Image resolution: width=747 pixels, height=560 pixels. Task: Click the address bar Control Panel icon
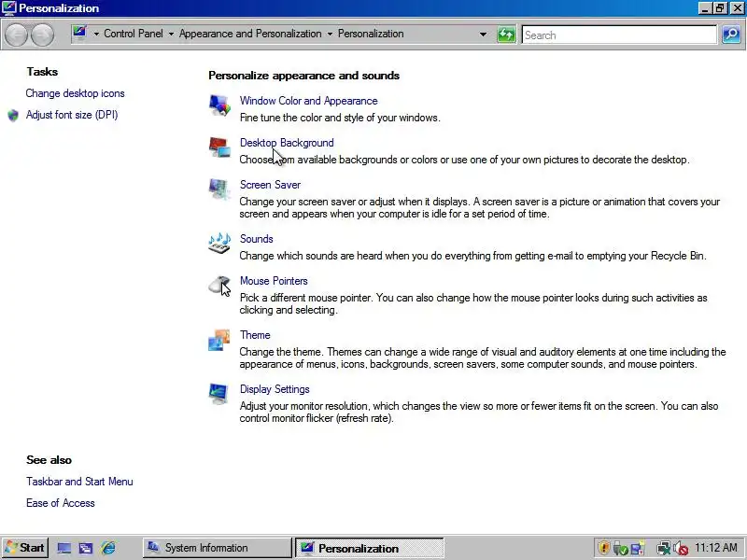point(79,34)
